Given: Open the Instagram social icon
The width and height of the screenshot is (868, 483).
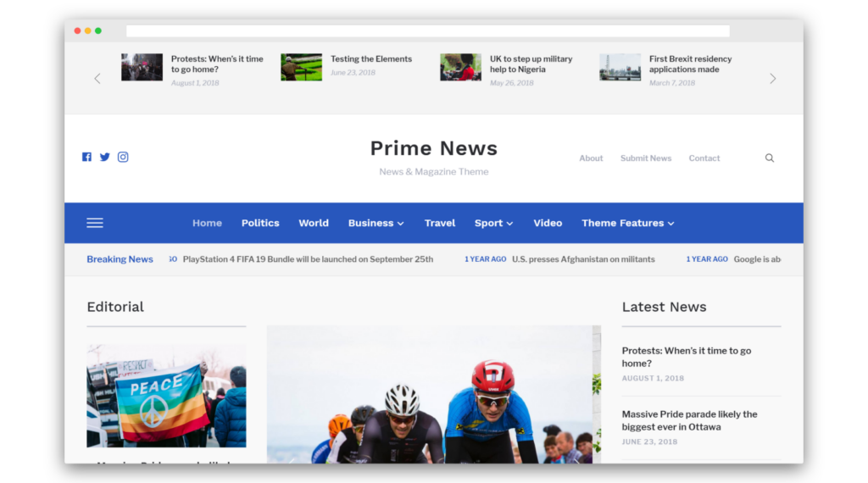Looking at the screenshot, I should [x=123, y=157].
